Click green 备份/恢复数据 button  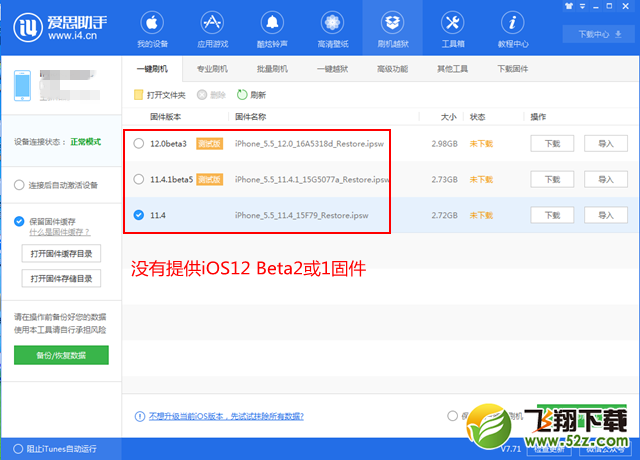pos(61,355)
